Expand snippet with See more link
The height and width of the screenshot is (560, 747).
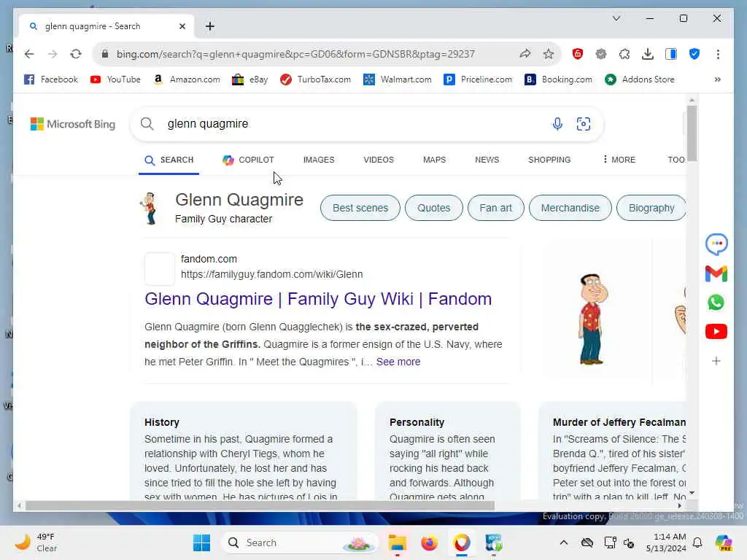pyautogui.click(x=398, y=362)
